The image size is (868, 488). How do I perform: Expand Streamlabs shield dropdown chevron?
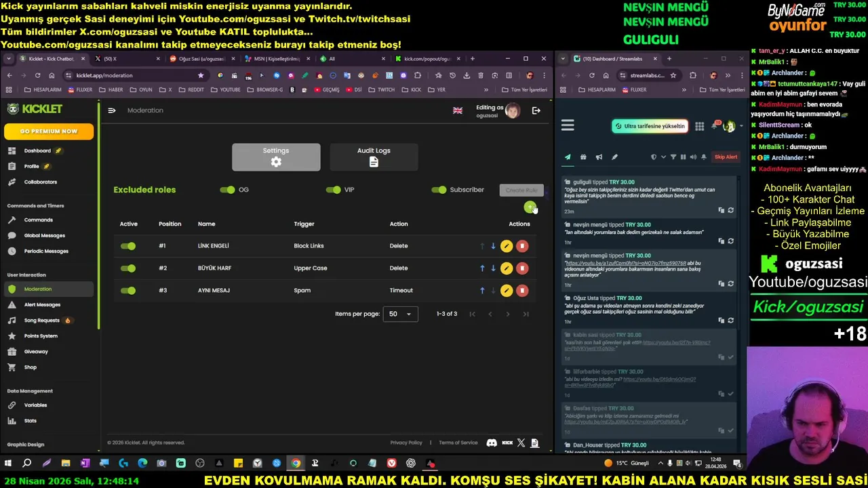point(663,157)
